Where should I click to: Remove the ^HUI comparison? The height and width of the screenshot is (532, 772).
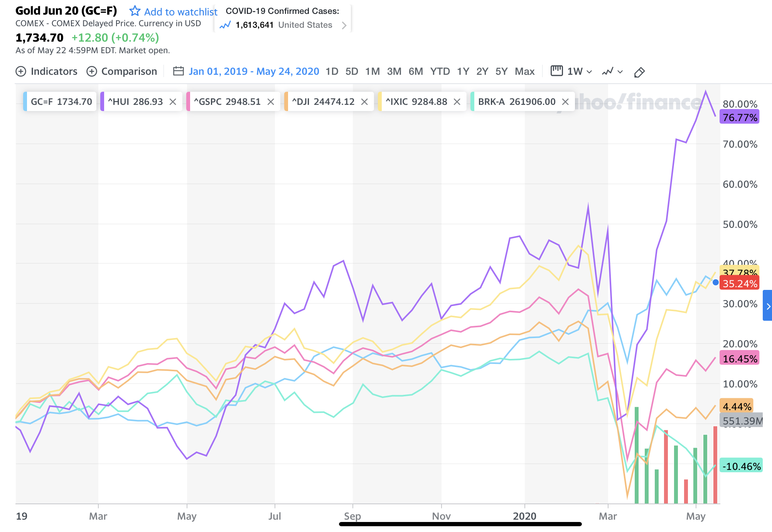click(x=173, y=102)
